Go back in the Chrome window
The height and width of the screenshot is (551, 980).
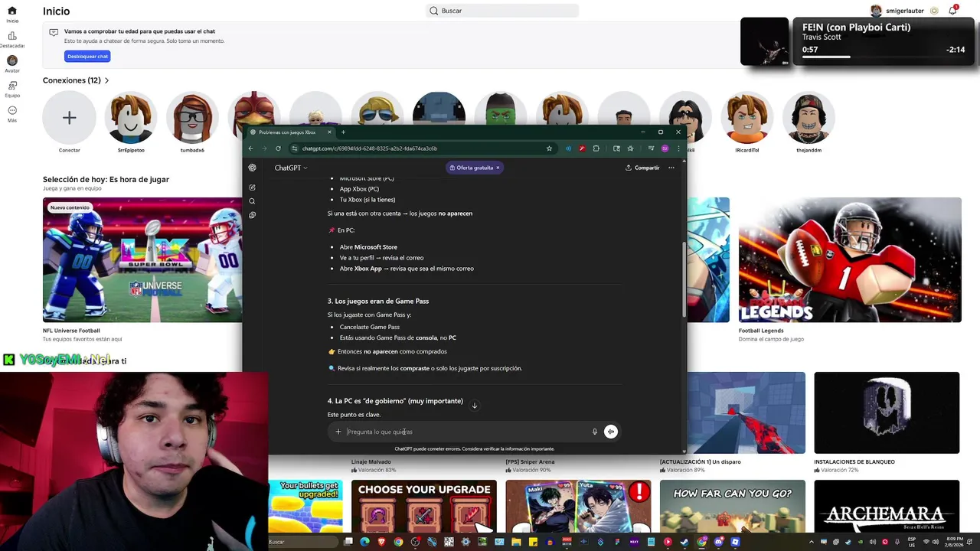coord(253,148)
